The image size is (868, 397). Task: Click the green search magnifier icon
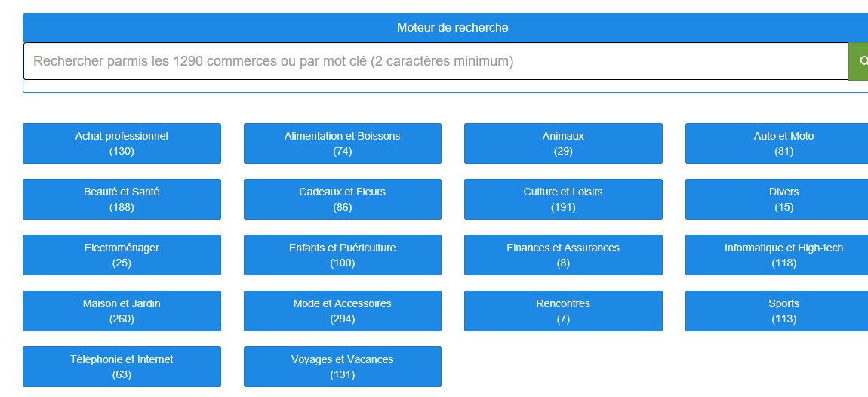859,61
